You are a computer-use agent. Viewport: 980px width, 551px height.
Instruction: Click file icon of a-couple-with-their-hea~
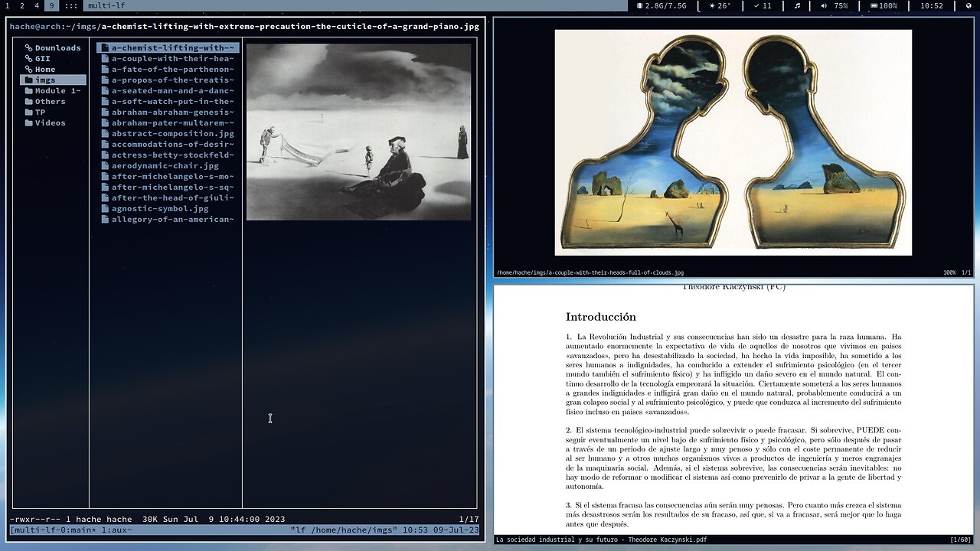[x=105, y=58]
